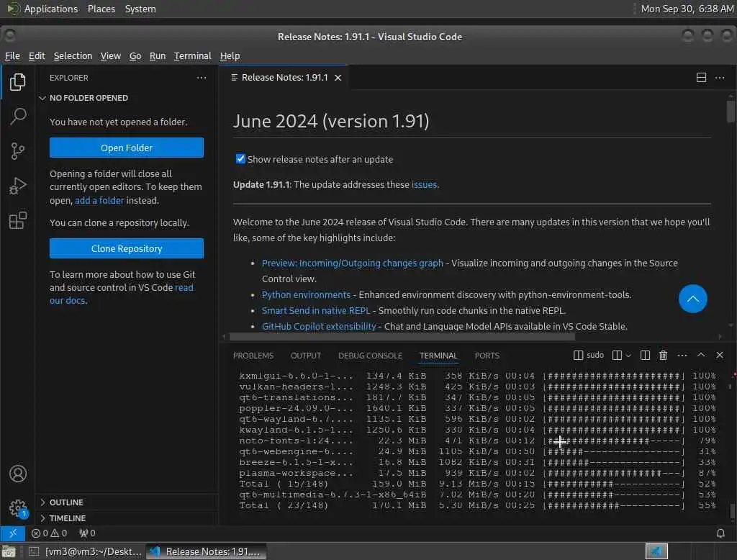Open the Manage gear icon
Image resolution: width=737 pixels, height=560 pixels.
pos(17,508)
